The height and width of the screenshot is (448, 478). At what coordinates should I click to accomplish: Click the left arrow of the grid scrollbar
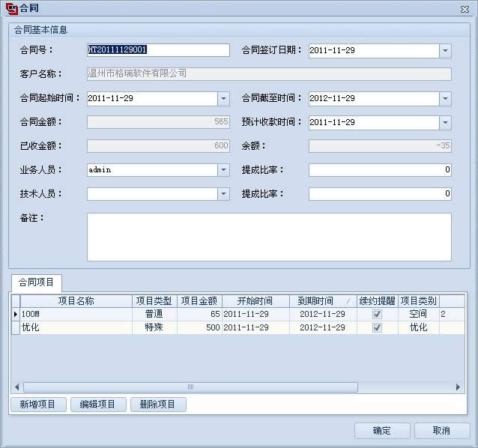[x=16, y=387]
